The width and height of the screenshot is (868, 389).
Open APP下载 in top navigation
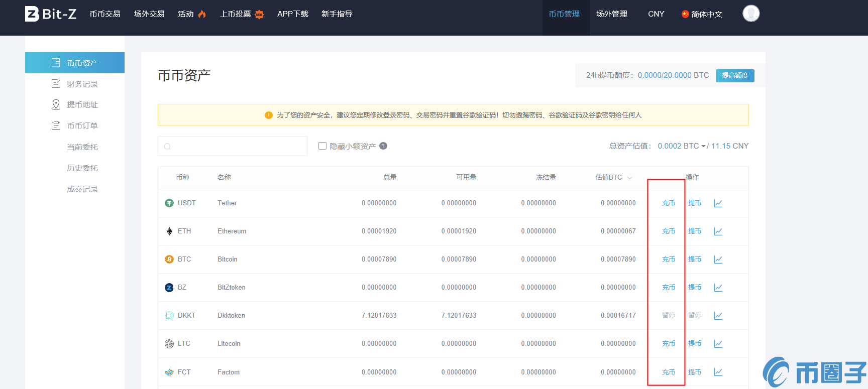coord(293,14)
